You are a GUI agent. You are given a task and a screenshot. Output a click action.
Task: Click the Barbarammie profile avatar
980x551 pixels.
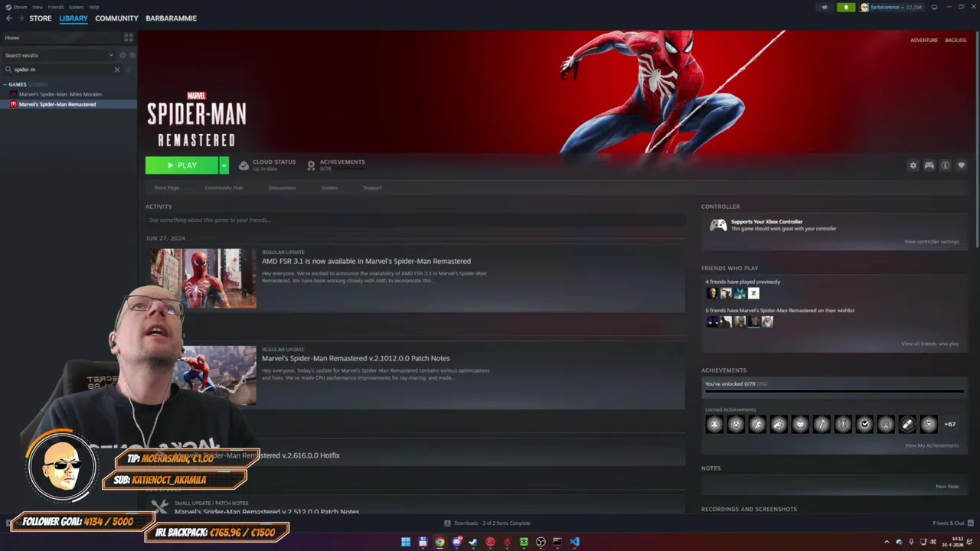pyautogui.click(x=864, y=7)
